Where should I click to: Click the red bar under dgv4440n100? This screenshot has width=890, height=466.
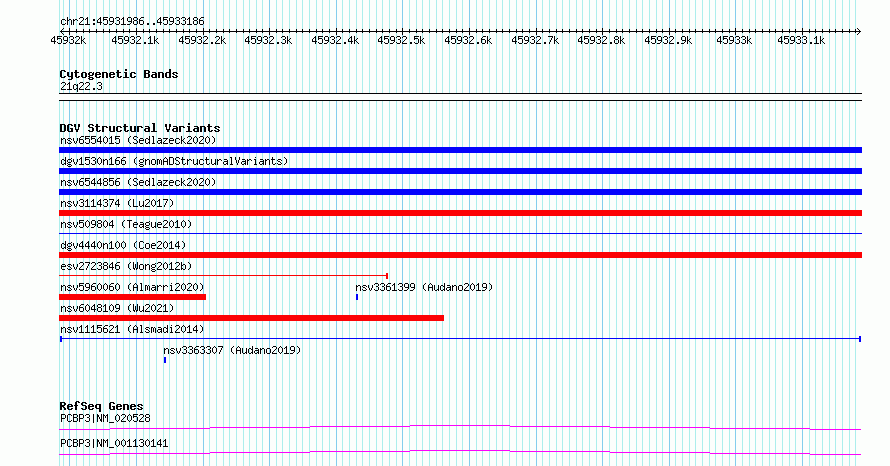coord(460,255)
